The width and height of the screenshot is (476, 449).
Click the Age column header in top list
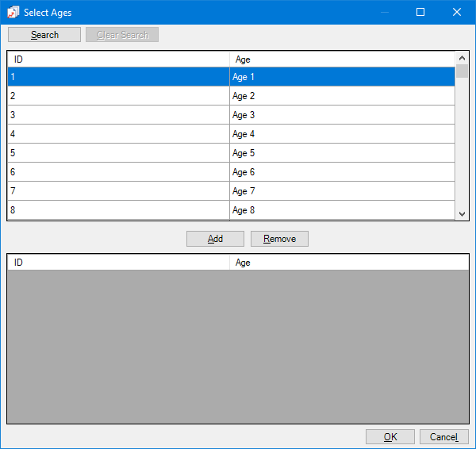[x=342, y=59]
